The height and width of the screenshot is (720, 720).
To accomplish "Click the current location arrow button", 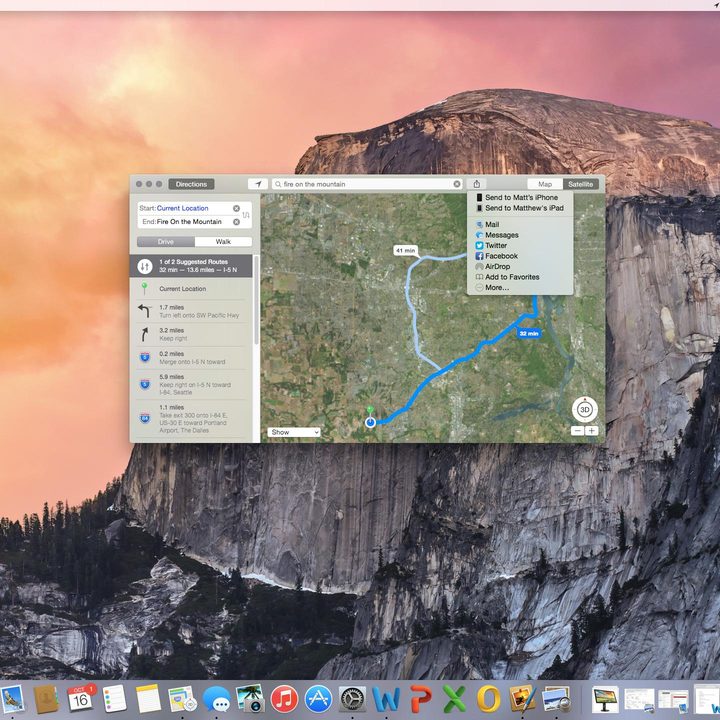I will (258, 184).
